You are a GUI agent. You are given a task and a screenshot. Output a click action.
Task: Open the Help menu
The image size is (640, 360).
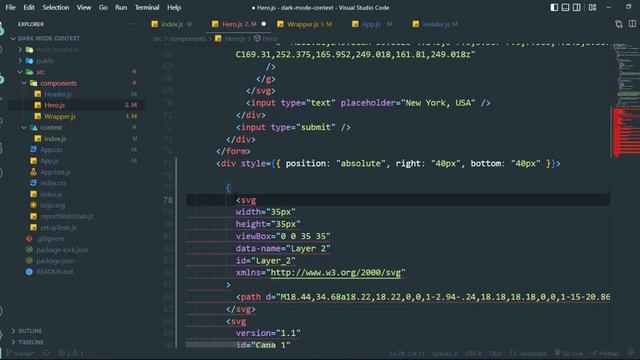(174, 7)
